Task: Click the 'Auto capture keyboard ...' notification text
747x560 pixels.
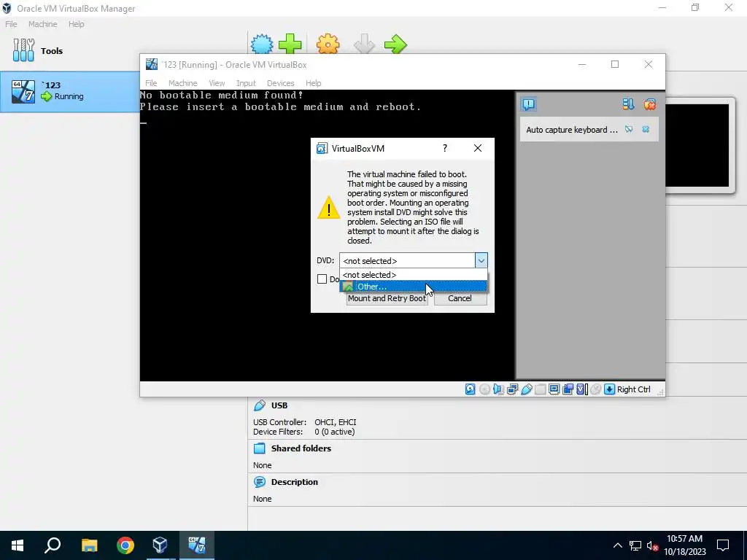Action: (x=572, y=130)
